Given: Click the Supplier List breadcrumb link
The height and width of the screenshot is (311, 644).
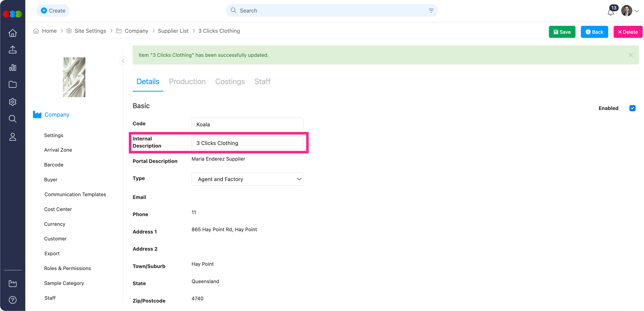Looking at the screenshot, I should (x=173, y=31).
